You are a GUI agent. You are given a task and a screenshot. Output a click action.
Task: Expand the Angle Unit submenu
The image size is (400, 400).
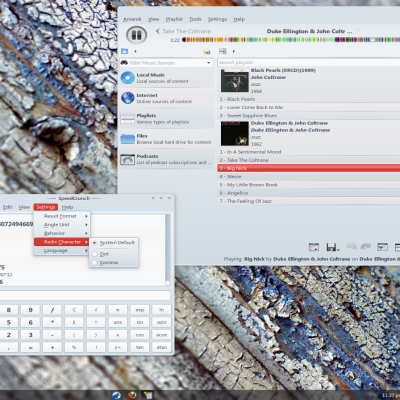point(62,225)
